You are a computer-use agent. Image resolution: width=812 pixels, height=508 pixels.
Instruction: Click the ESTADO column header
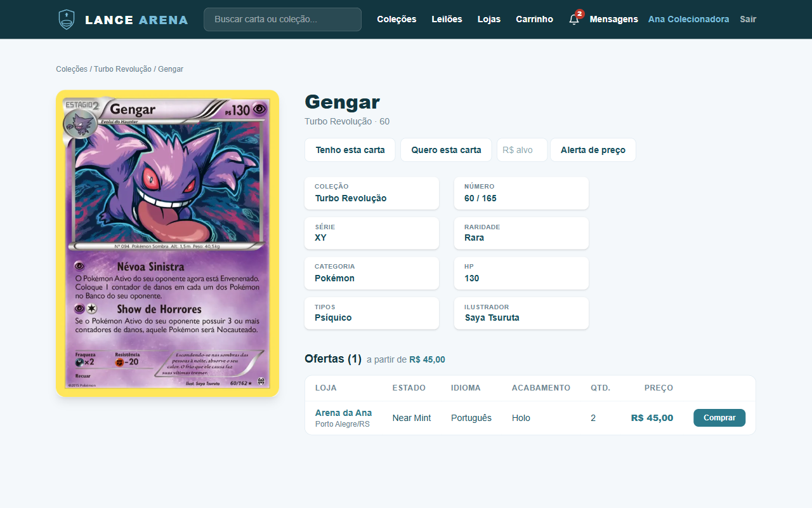(x=409, y=388)
